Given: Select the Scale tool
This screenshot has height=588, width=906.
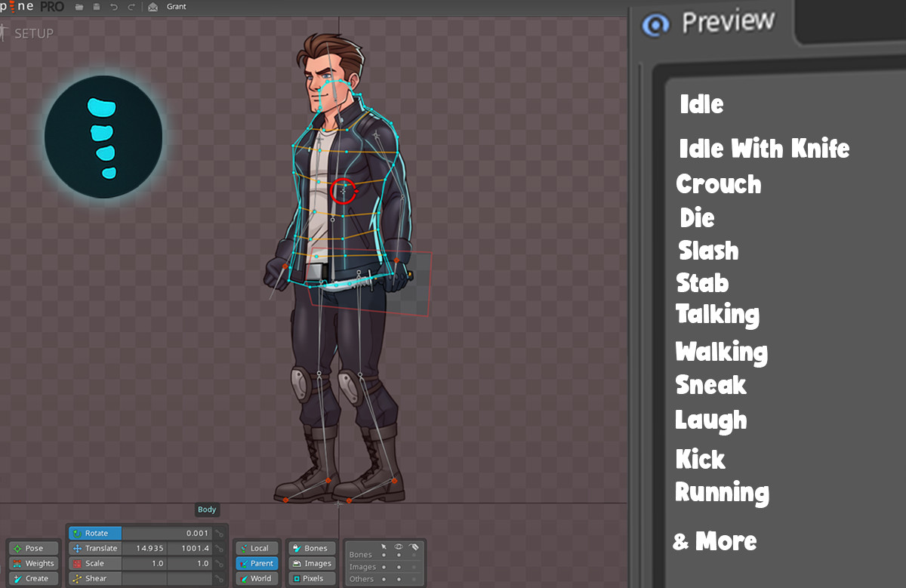Looking at the screenshot, I should coord(94,563).
